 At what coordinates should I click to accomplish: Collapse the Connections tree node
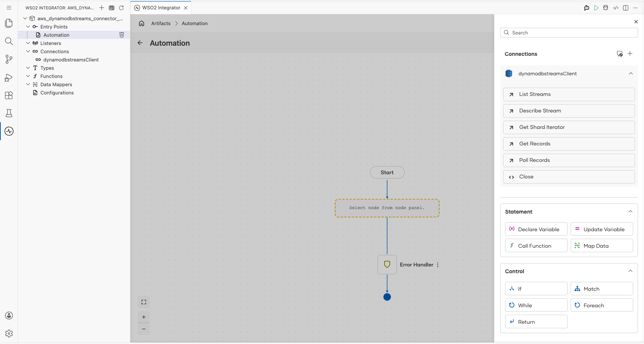(28, 51)
